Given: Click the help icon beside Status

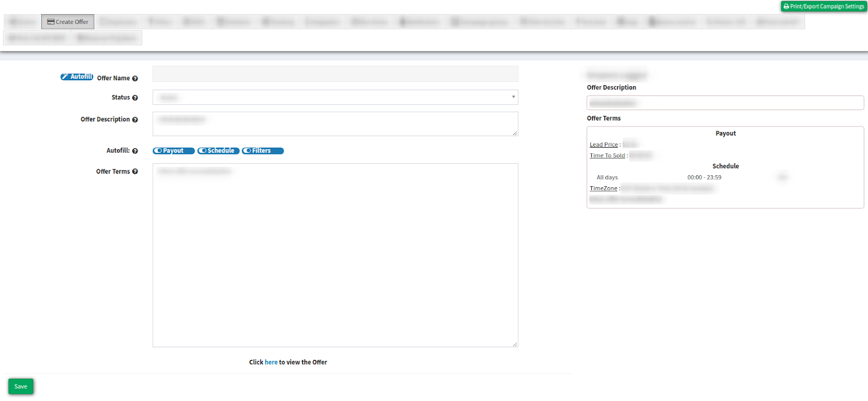Looking at the screenshot, I should tap(135, 98).
